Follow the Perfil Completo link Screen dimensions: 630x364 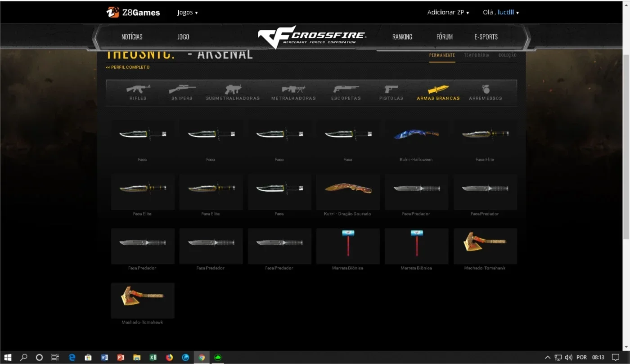[x=128, y=67]
